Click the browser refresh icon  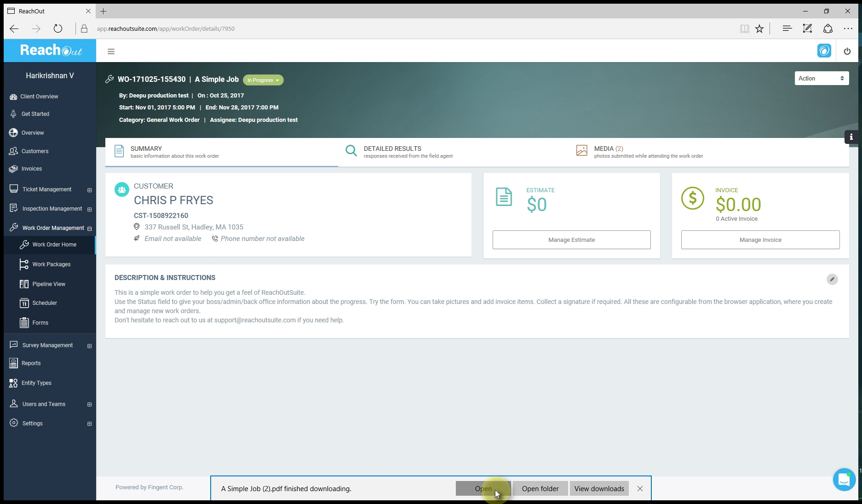point(57,29)
